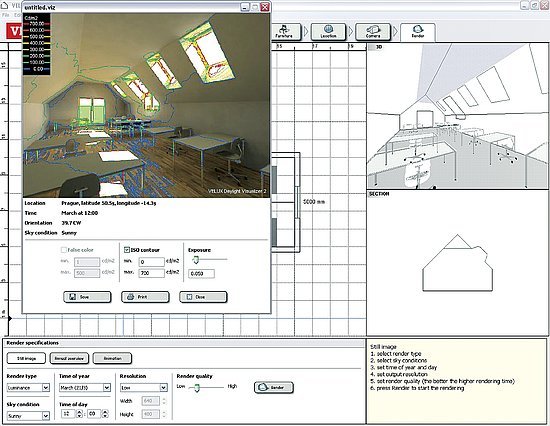Select the Result overview render mode
This screenshot has width=550, height=426.
coord(69,358)
